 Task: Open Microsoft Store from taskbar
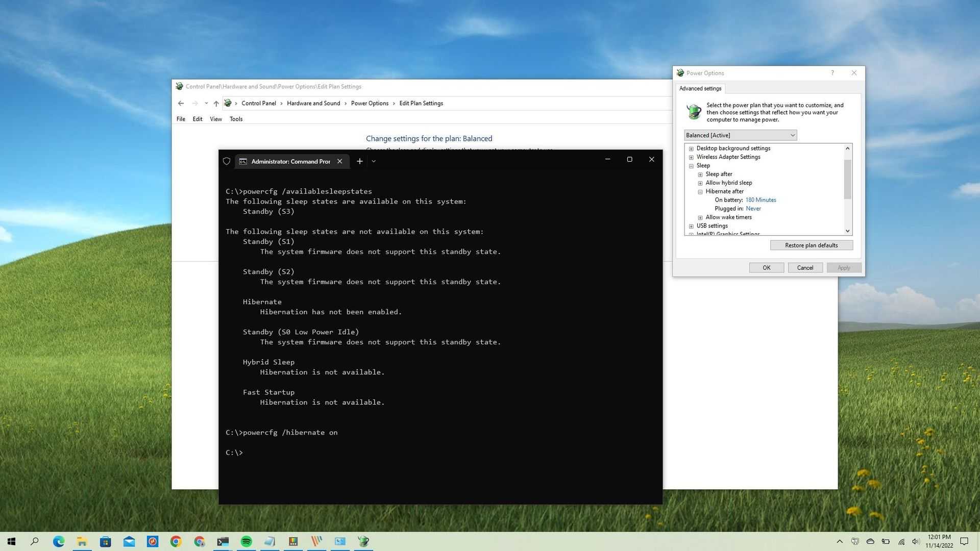point(106,541)
